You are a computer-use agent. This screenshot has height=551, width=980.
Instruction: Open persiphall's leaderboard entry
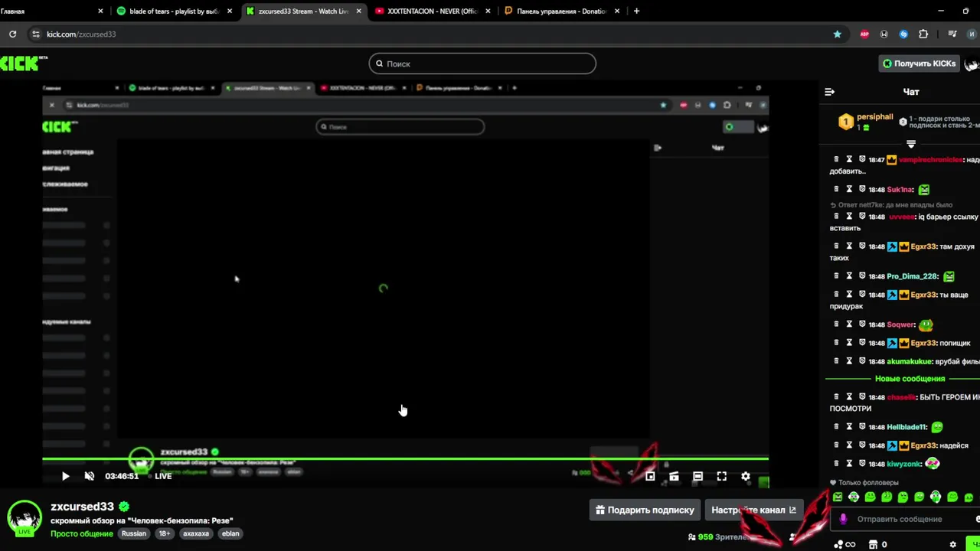[x=867, y=122]
